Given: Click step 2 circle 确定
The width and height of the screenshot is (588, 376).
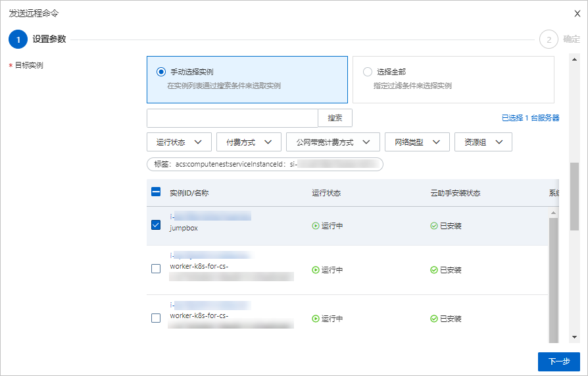Looking at the screenshot, I should 549,39.
